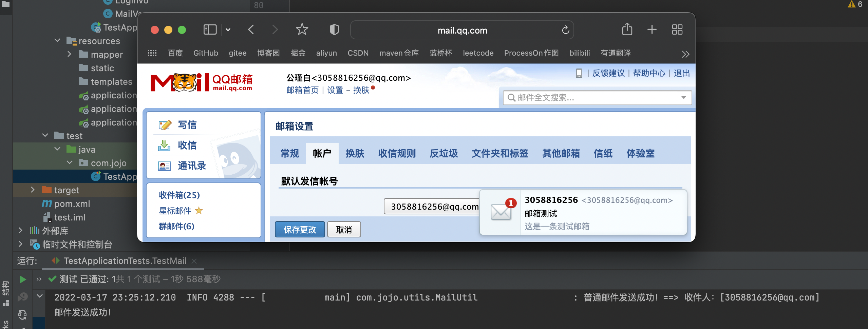Click the Safari address bar showing mail.qq.com
Screen dimensions: 868x329
(462, 30)
